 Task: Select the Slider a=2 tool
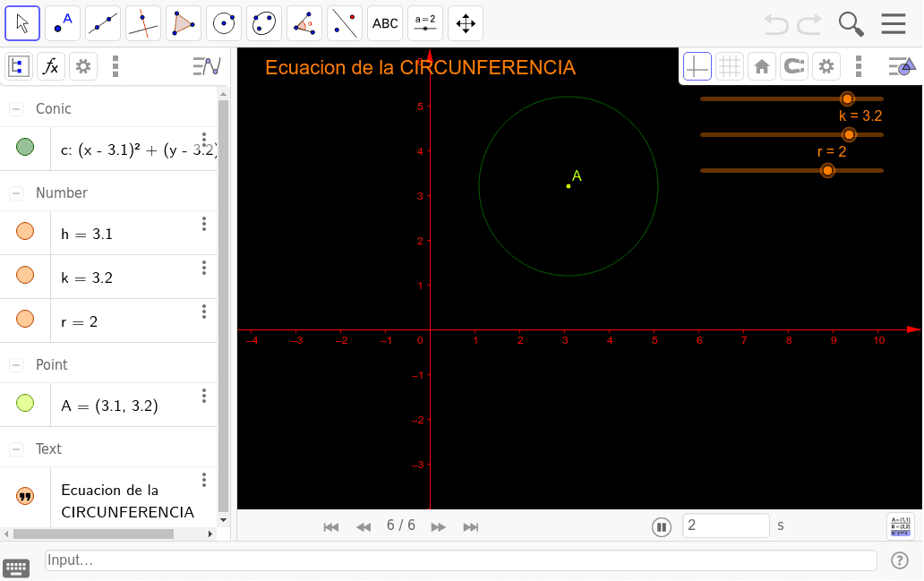(425, 23)
